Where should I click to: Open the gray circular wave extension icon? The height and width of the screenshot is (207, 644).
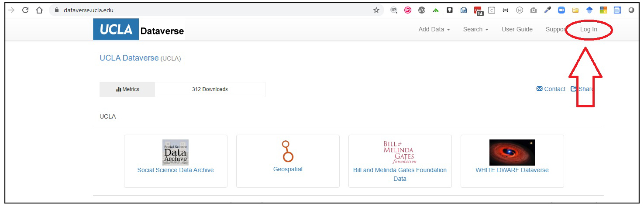click(422, 10)
